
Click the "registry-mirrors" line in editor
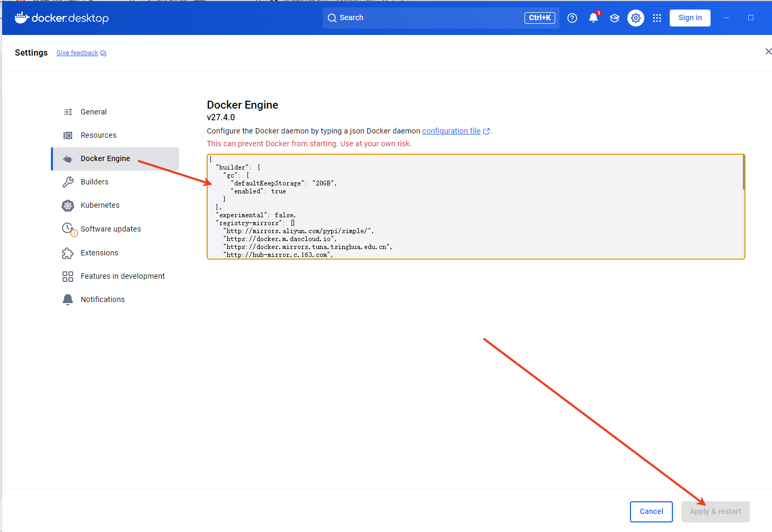pos(255,223)
